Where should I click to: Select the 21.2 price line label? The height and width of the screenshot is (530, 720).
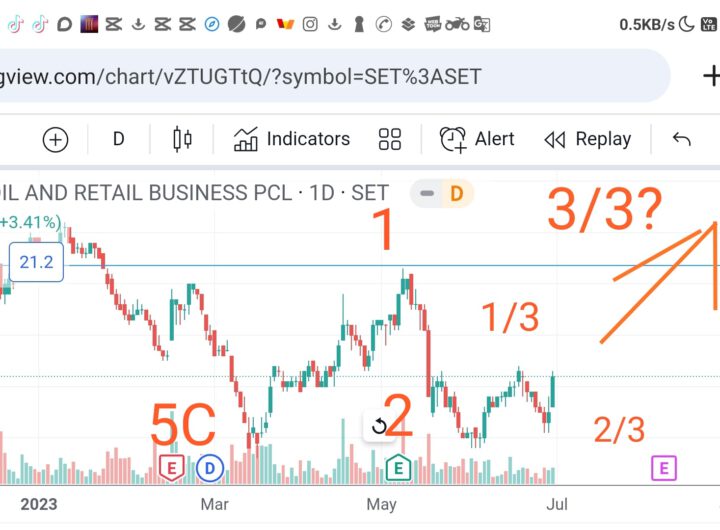tap(36, 262)
